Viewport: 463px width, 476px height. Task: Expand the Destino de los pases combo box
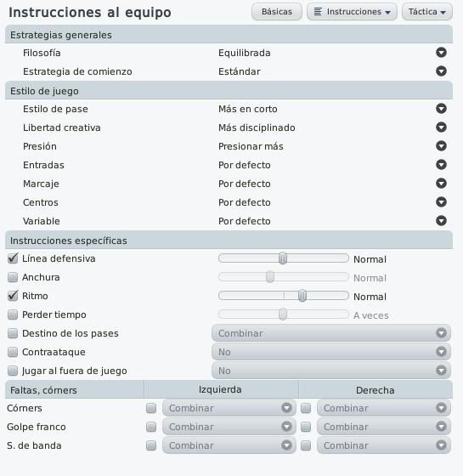331,333
